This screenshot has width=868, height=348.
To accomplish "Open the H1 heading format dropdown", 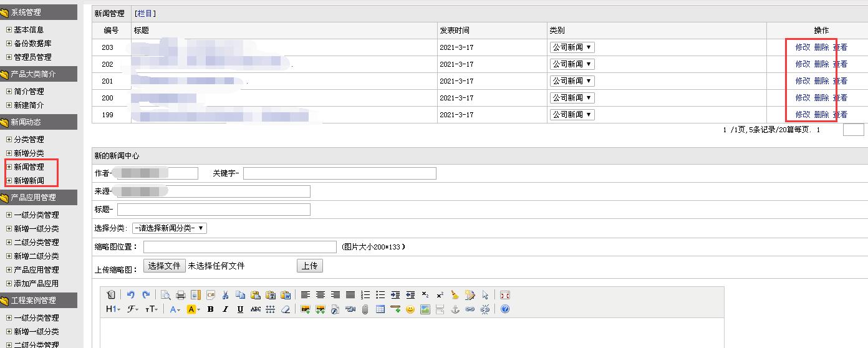I will click(x=113, y=309).
